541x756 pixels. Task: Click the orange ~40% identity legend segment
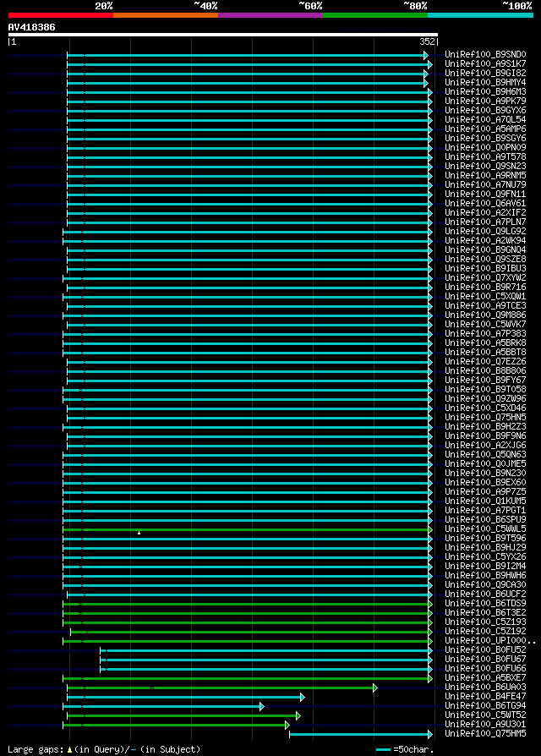tap(166, 15)
